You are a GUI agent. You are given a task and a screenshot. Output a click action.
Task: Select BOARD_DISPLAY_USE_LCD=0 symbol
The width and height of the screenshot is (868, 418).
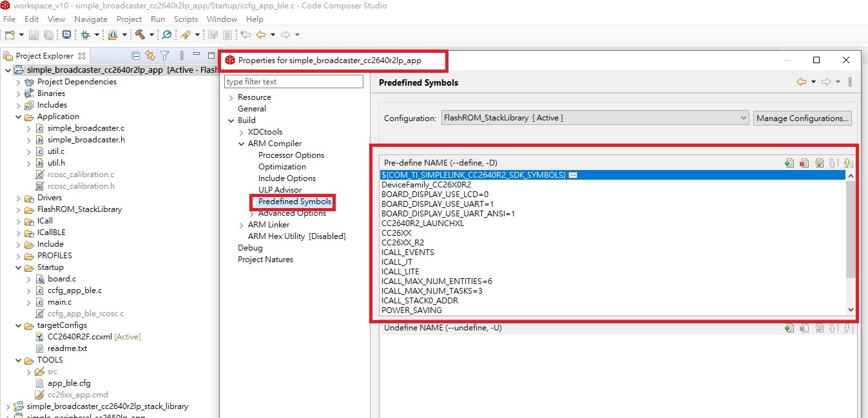[x=435, y=195]
